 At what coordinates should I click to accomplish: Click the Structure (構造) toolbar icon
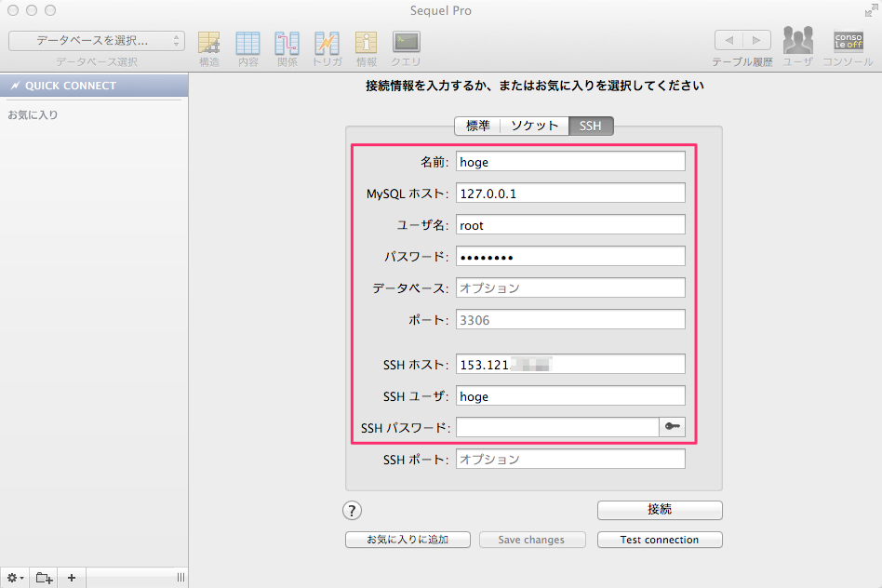point(209,43)
